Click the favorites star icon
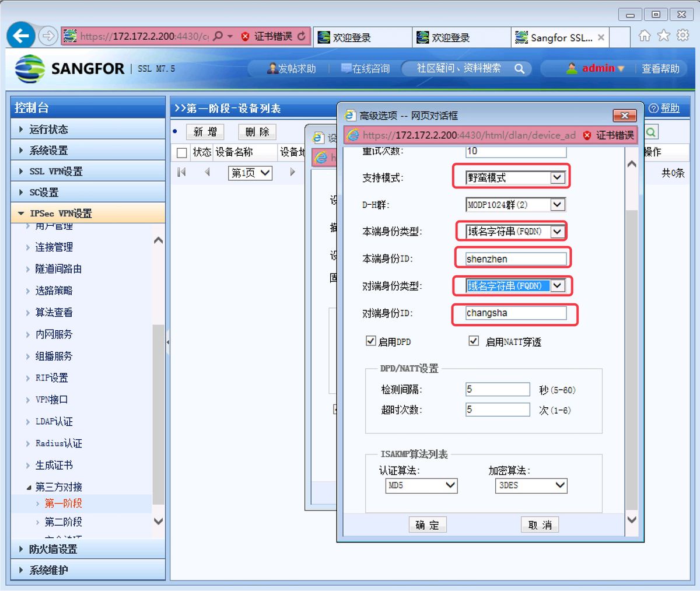This screenshot has height=591, width=700. [664, 36]
